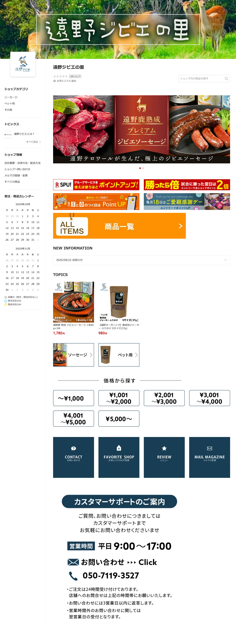Open the REVIEW star tile
Viewport: 236px width, 644px height.
click(x=164, y=457)
